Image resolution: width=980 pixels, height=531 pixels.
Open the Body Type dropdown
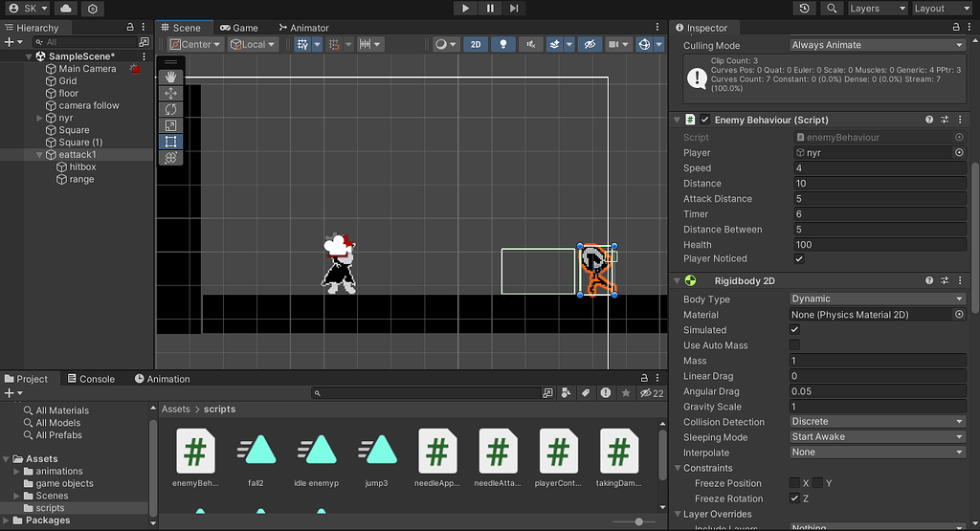pyautogui.click(x=877, y=299)
